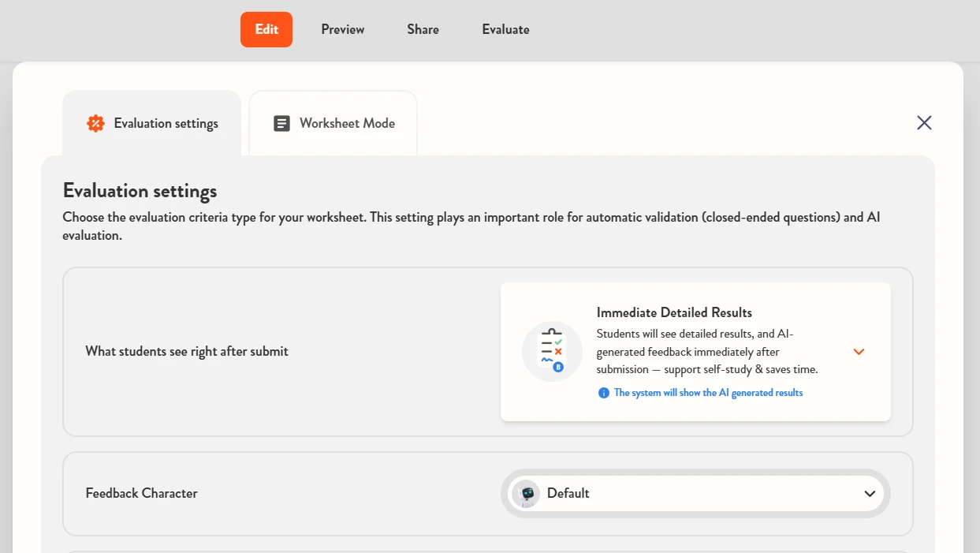The image size is (980, 553).
Task: Click the blue info circle icon
Action: 604,393
